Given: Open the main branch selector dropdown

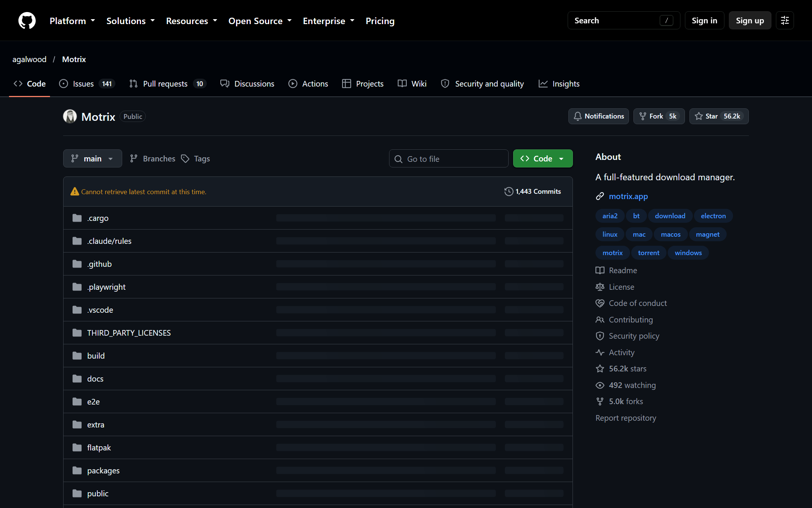Looking at the screenshot, I should click(92, 158).
